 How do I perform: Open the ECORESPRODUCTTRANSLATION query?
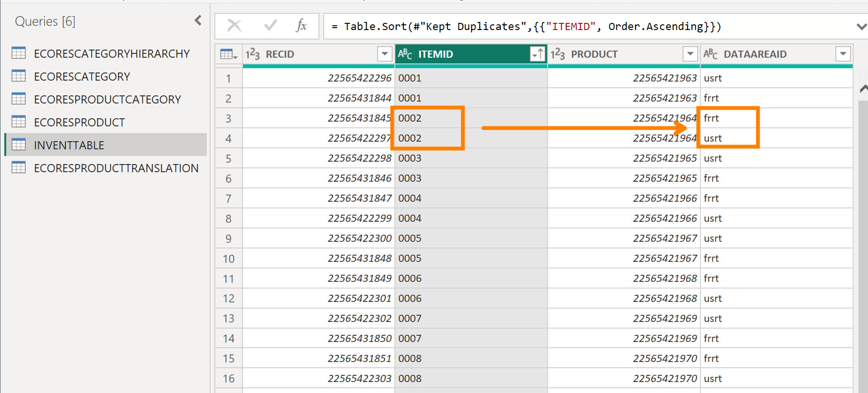pos(116,168)
